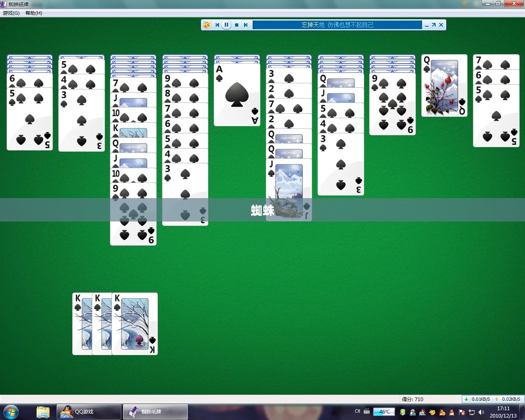Select the 9 of spades topping fourth column
This screenshot has width=525, height=420.
click(185, 80)
